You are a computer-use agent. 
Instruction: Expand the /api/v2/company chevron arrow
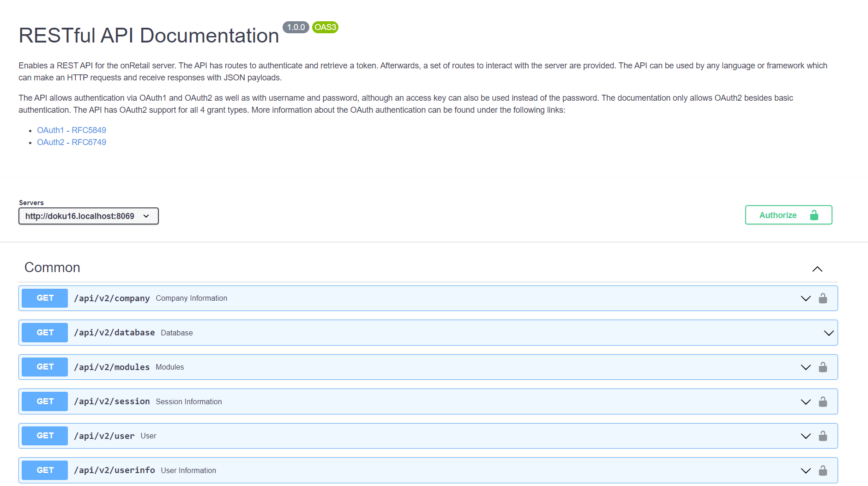[806, 298]
